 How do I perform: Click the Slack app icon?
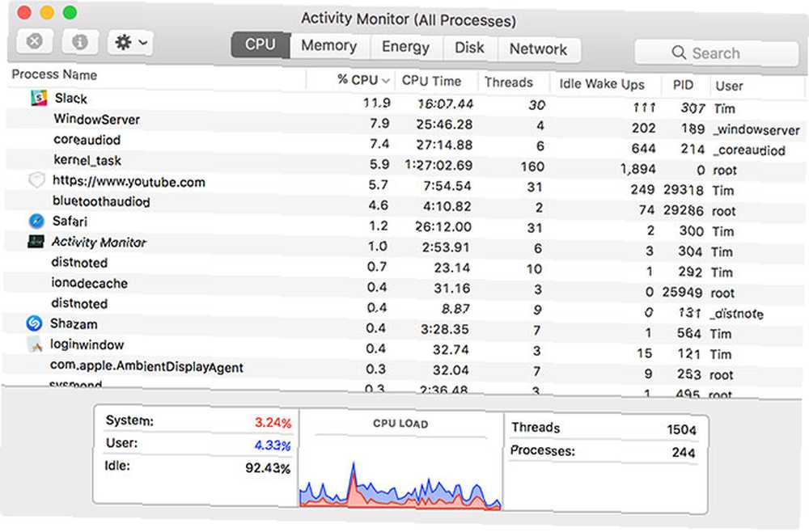[x=39, y=98]
